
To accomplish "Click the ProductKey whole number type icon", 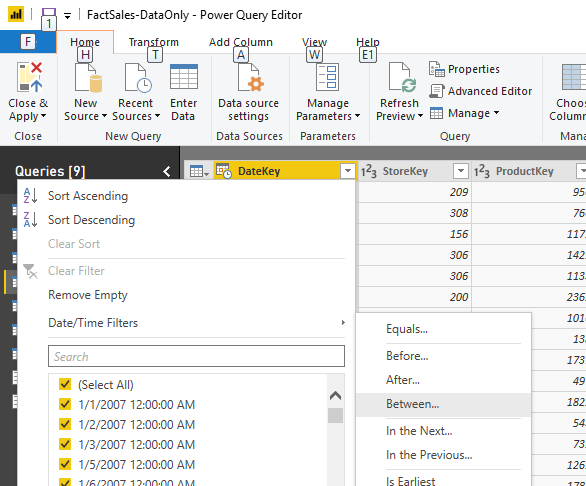I will pyautogui.click(x=482, y=171).
